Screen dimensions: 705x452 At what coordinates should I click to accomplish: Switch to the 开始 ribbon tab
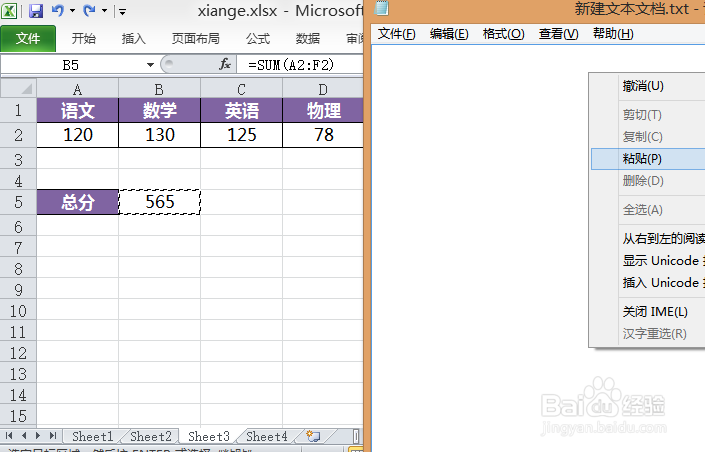point(84,39)
